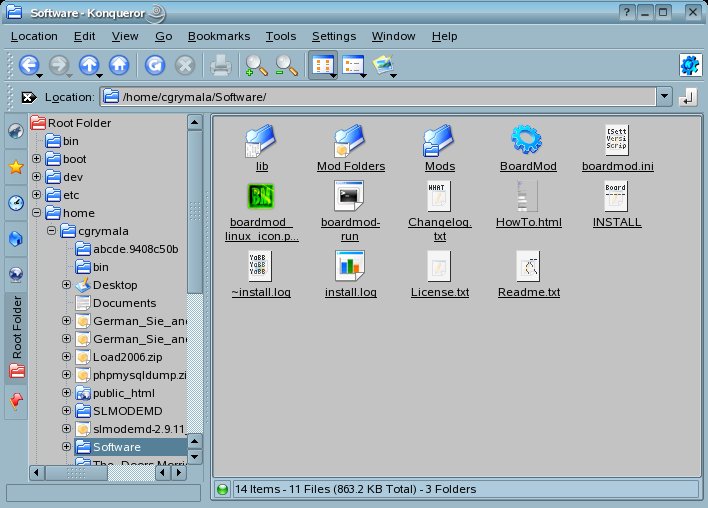
Task: Open the Services cube sidebar tab
Action: tap(16, 238)
